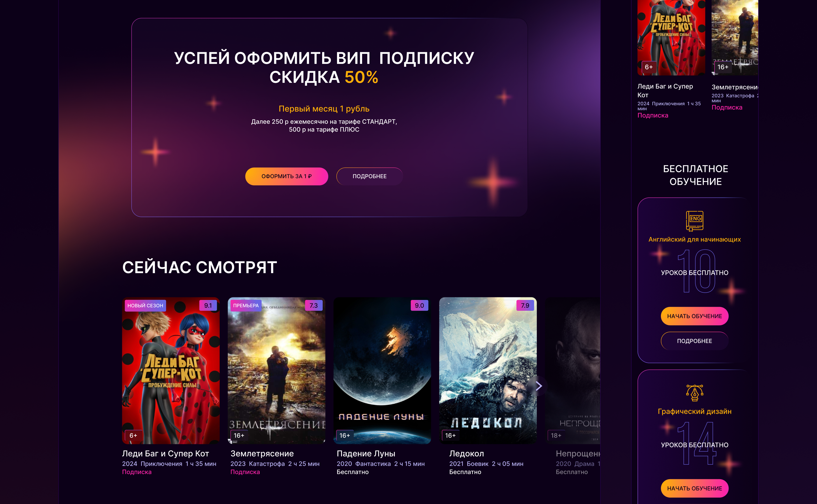Image resolution: width=817 pixels, height=504 pixels.
Task: Open the Землетрясение movie poster
Action: (x=277, y=370)
